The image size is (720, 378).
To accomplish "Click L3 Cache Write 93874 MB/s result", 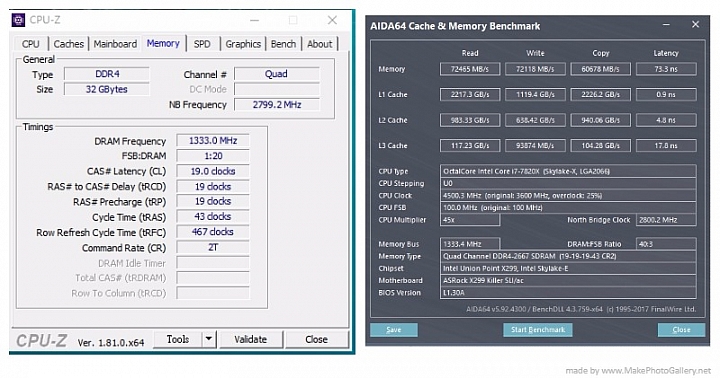I will coord(535,146).
